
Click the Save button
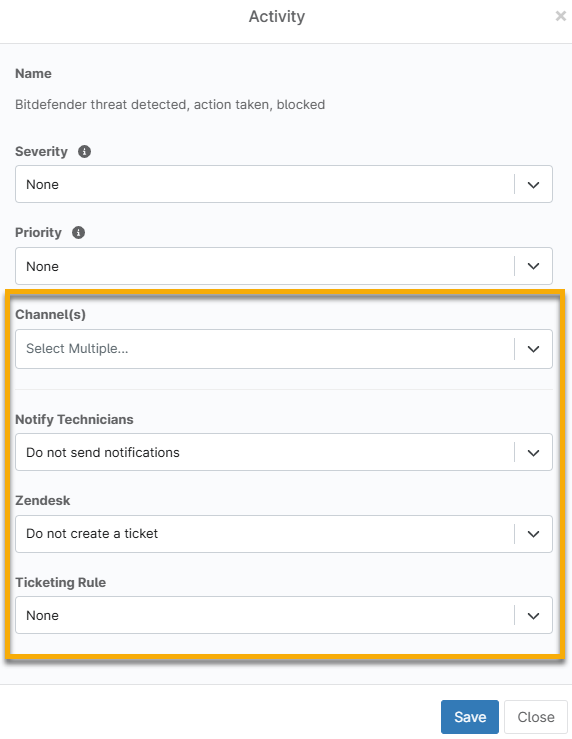tap(470, 717)
